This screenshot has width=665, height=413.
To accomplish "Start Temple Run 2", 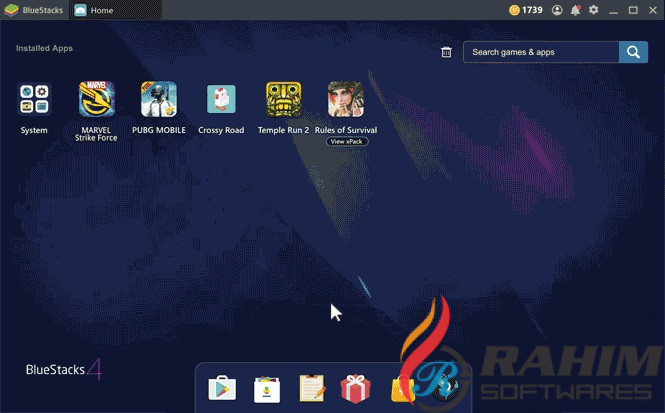I will (x=283, y=99).
